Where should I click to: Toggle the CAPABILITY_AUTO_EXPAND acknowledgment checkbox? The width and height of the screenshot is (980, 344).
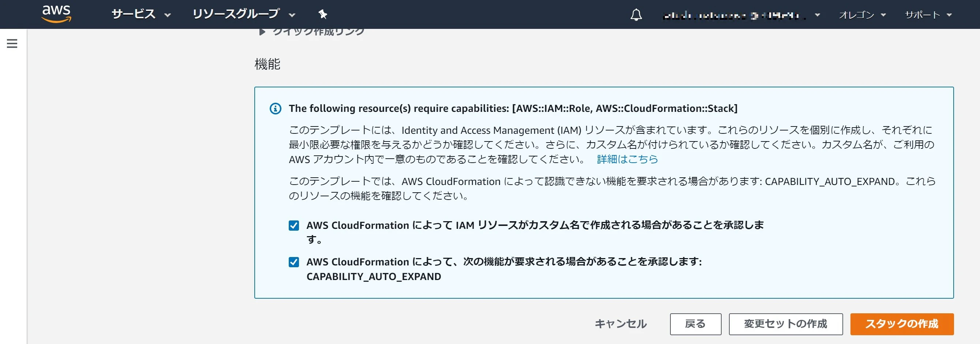294,262
